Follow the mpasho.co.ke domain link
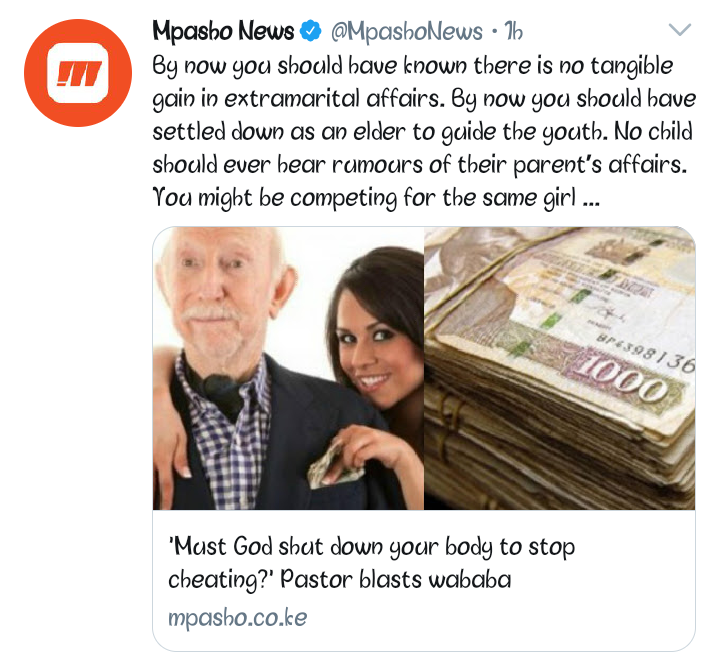The height and width of the screenshot is (658, 719). pyautogui.click(x=238, y=618)
